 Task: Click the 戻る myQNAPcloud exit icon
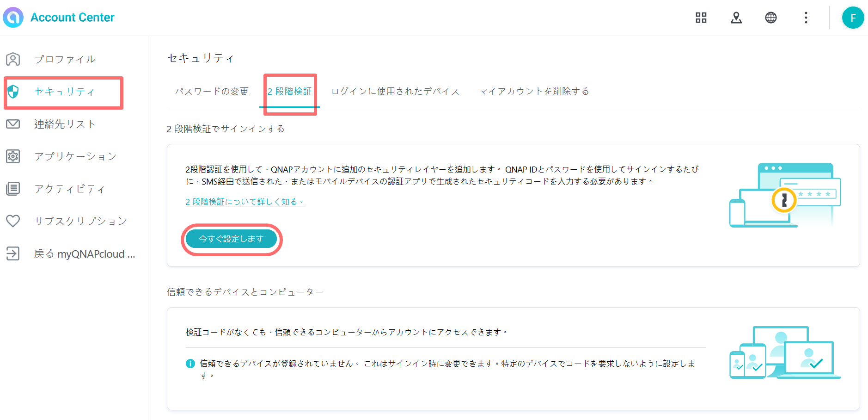[13, 253]
